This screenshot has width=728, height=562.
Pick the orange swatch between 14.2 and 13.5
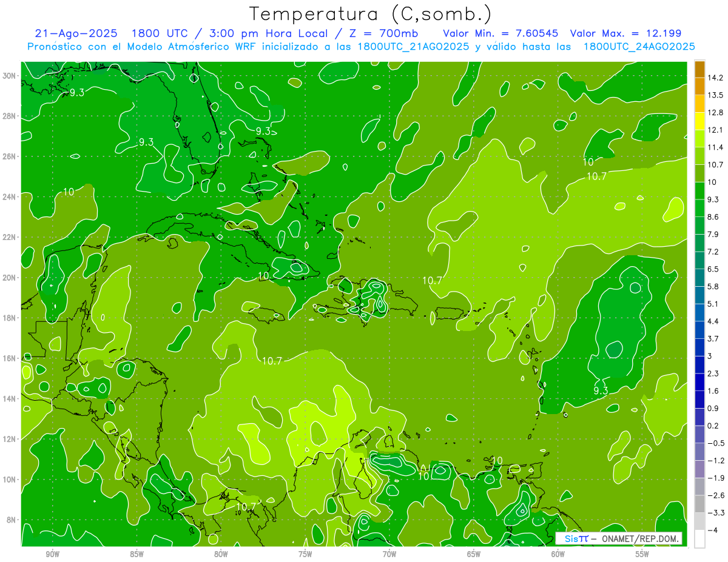699,86
